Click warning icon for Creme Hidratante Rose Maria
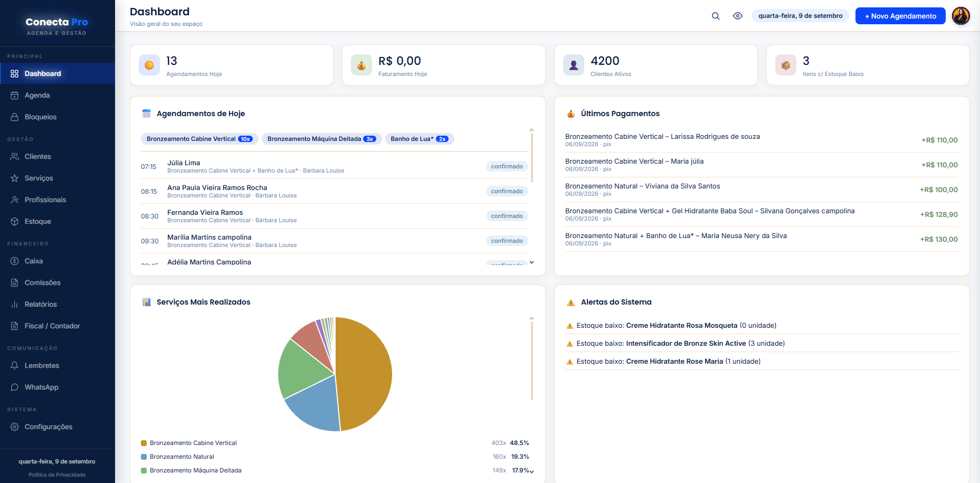Image resolution: width=980 pixels, height=483 pixels. 569,362
